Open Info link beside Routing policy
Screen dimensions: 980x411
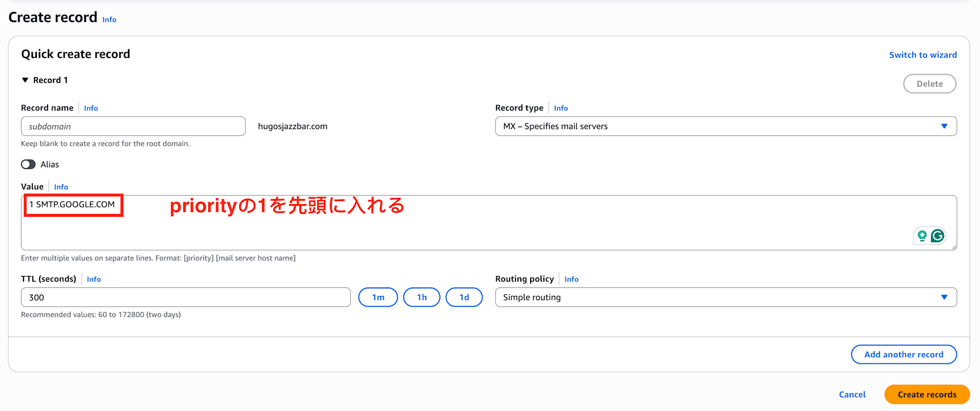(x=571, y=279)
